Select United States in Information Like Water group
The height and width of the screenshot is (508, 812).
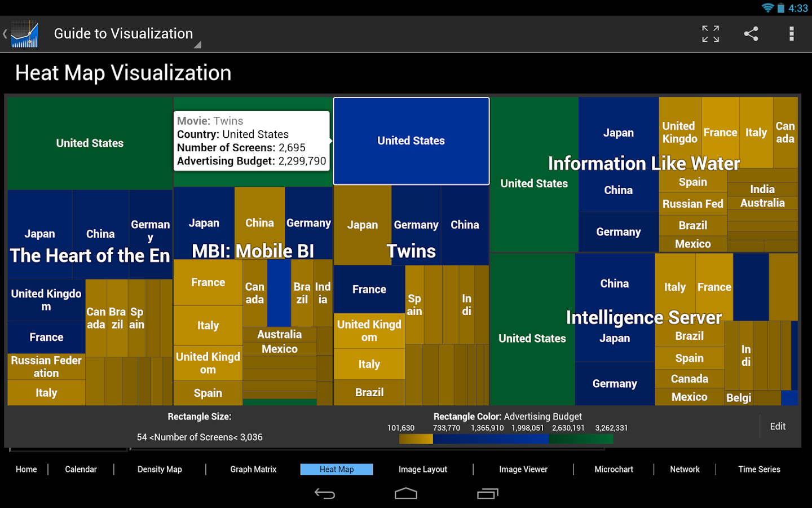coord(534,175)
